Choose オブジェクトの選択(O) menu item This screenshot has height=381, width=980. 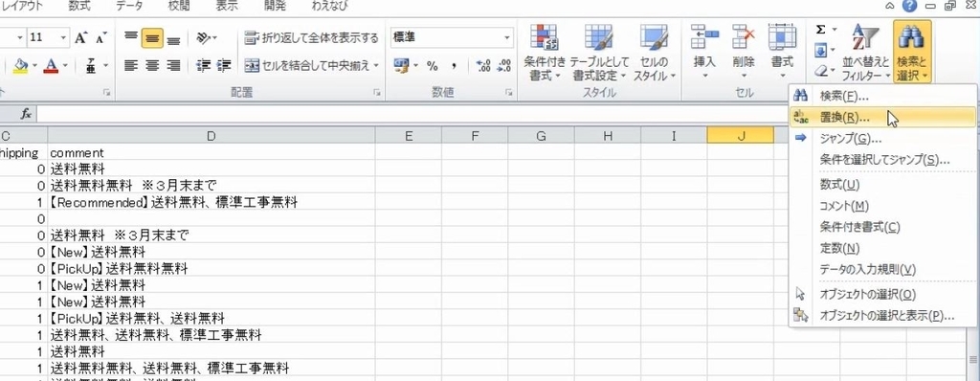[882, 294]
